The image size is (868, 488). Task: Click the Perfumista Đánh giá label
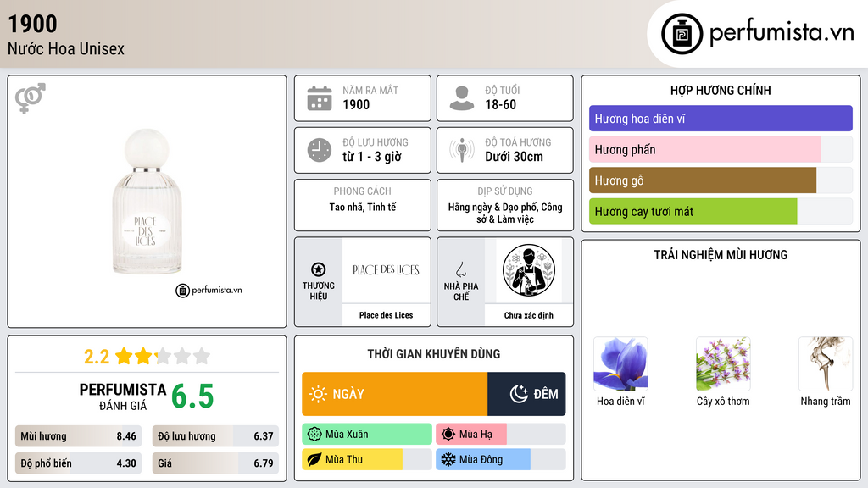(x=123, y=396)
